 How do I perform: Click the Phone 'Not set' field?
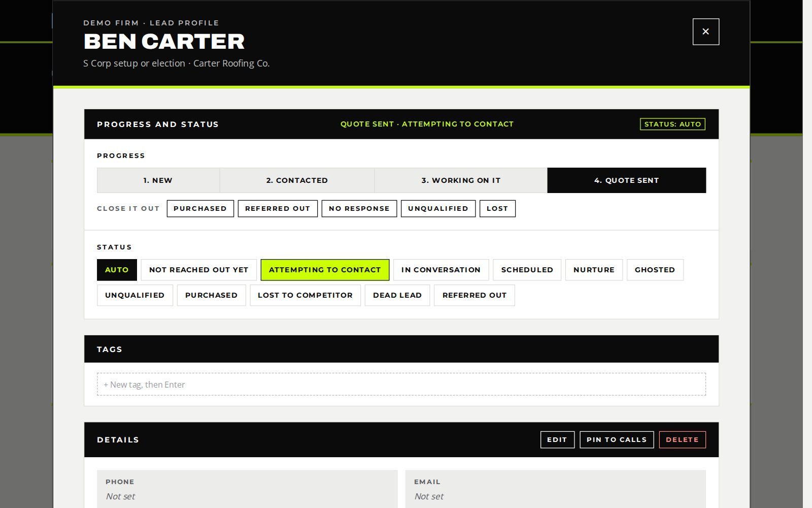click(x=247, y=489)
